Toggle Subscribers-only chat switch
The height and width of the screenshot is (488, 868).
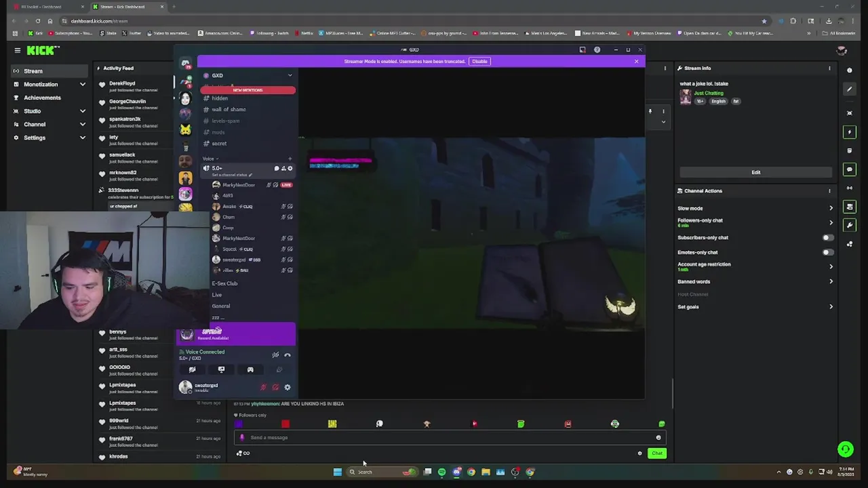pos(827,238)
